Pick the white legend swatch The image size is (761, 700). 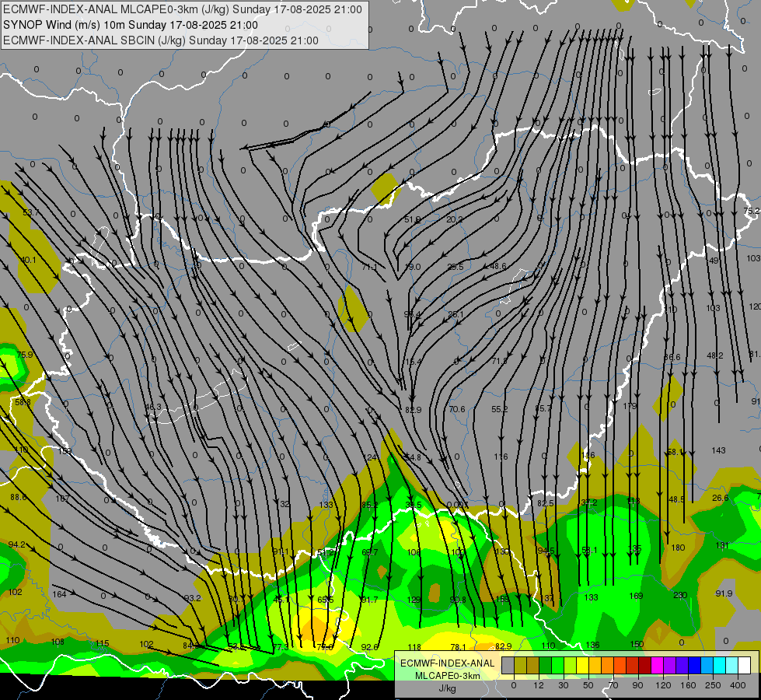point(744,666)
